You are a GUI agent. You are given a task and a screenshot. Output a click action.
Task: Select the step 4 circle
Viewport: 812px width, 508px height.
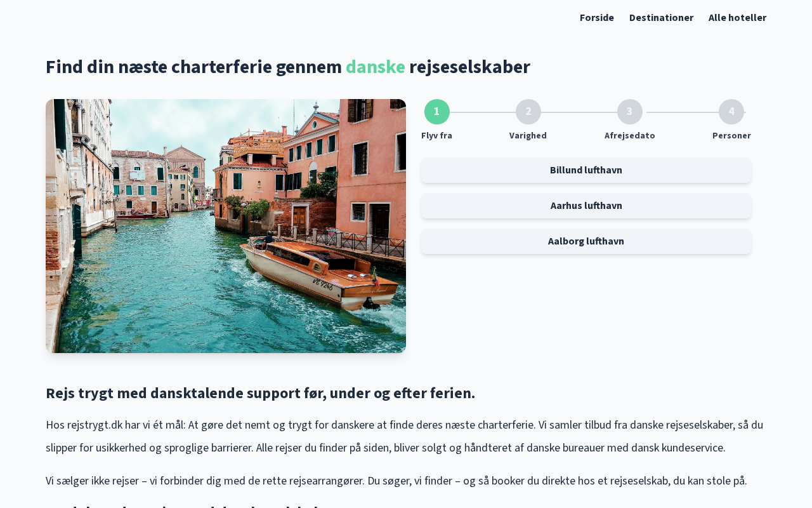pyautogui.click(x=731, y=112)
